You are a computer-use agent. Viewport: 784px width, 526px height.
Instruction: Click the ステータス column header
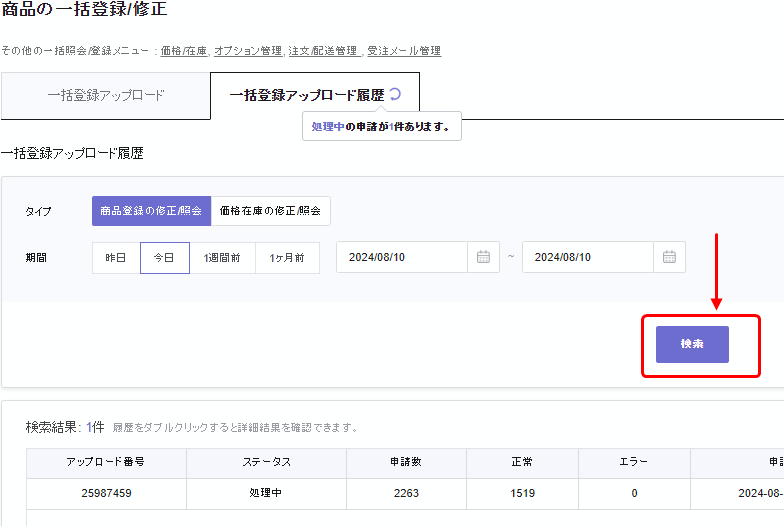click(x=266, y=462)
